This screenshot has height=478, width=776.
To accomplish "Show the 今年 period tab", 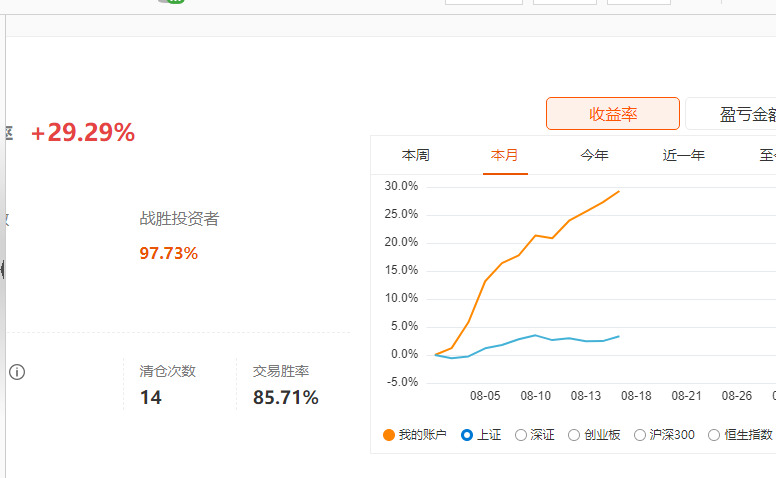I will click(x=594, y=155).
